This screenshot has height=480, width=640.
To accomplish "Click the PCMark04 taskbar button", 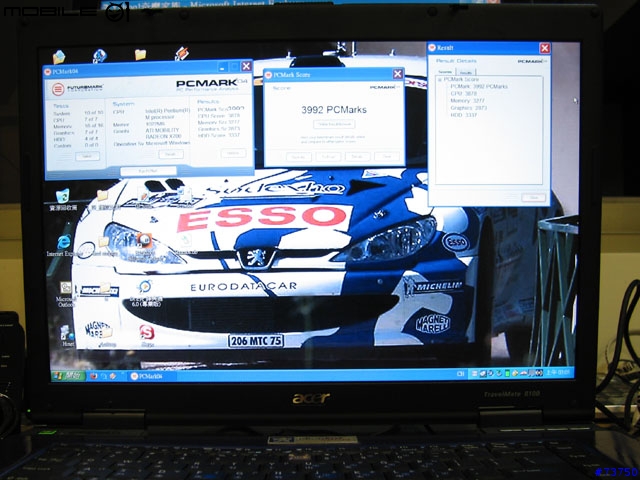I will 151,376.
